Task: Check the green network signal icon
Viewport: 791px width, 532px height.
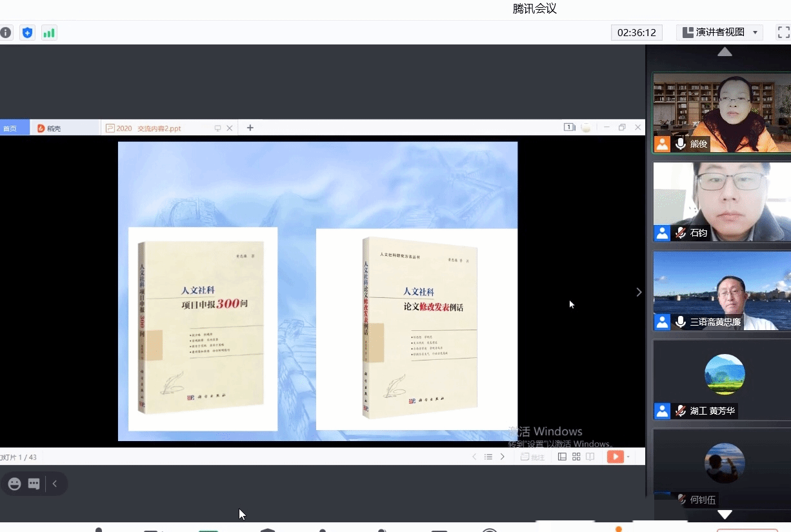Action: point(49,33)
